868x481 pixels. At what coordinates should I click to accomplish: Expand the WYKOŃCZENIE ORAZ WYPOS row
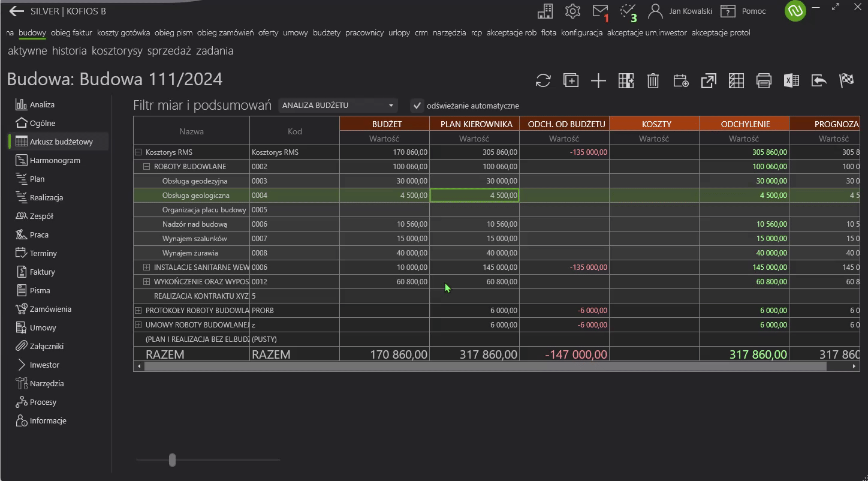[x=146, y=282]
